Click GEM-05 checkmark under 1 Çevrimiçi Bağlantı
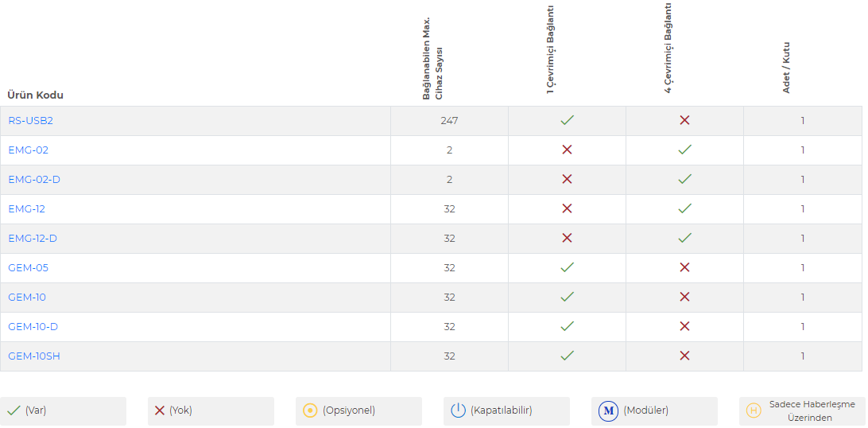Viewport: 868px width, 428px height. click(567, 267)
